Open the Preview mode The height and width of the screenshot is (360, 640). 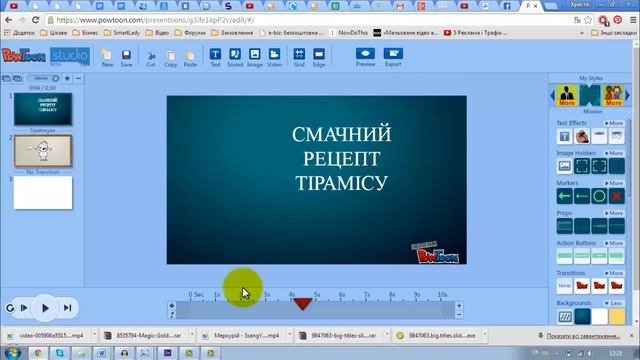pyautogui.click(x=365, y=58)
